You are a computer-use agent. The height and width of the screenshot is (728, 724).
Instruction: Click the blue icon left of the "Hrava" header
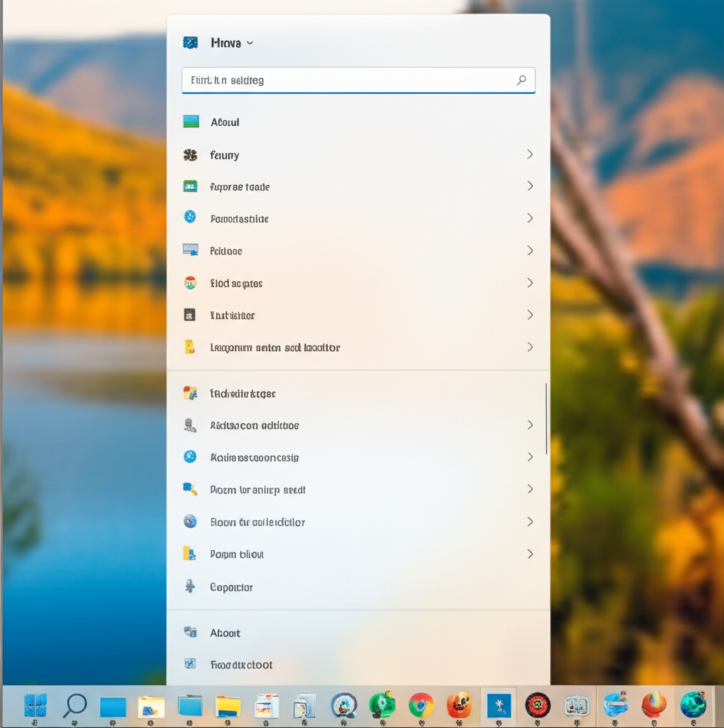point(191,43)
